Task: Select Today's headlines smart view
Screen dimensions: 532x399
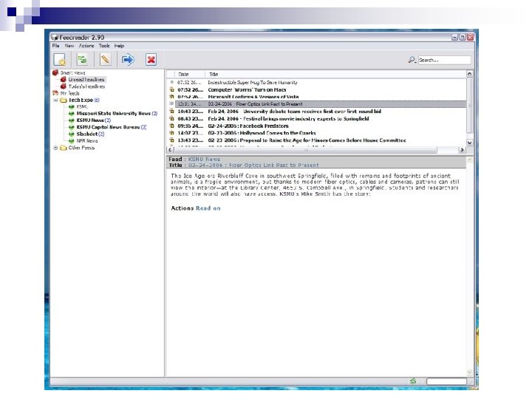Action: click(86, 86)
